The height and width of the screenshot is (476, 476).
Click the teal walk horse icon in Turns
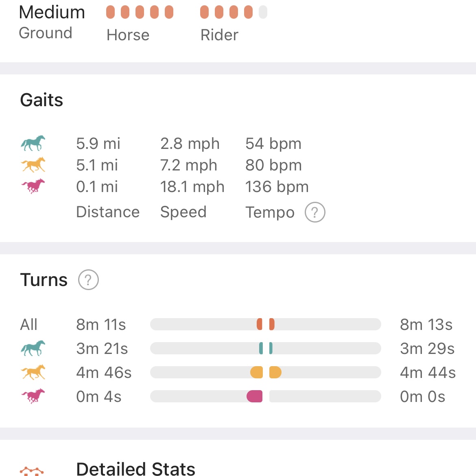[x=33, y=348]
